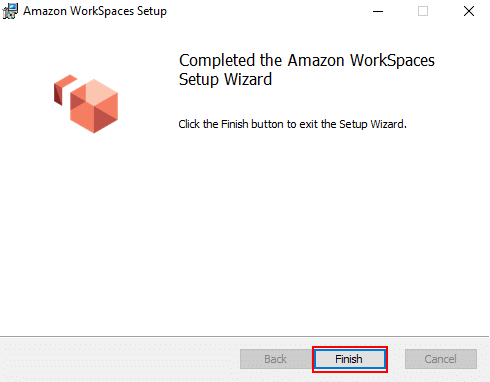
Task: Click the word 'Finish' inside the instruction sentence
Action: [x=235, y=124]
